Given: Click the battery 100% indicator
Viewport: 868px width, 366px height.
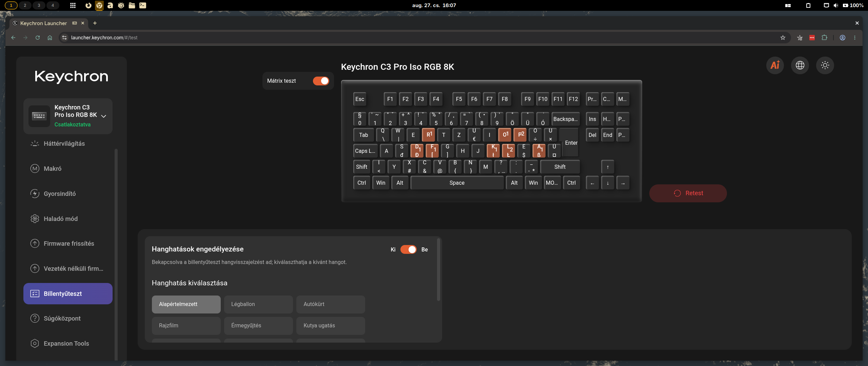Looking at the screenshot, I should point(853,5).
